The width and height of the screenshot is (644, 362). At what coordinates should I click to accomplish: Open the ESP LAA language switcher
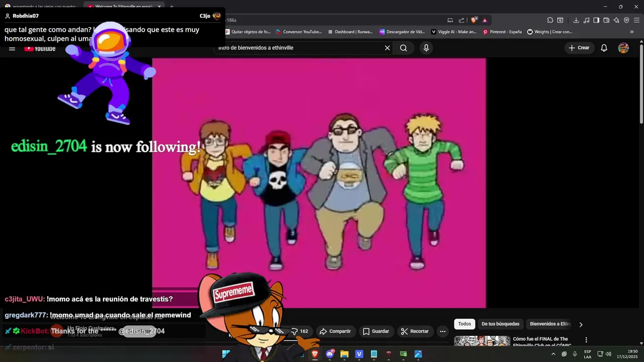click(x=588, y=354)
